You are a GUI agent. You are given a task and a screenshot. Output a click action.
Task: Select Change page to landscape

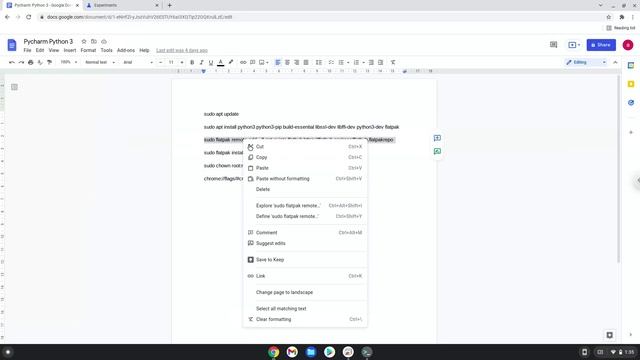click(x=305, y=292)
